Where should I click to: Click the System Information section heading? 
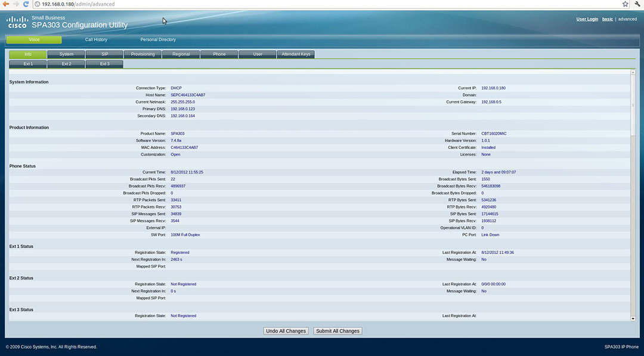click(29, 82)
